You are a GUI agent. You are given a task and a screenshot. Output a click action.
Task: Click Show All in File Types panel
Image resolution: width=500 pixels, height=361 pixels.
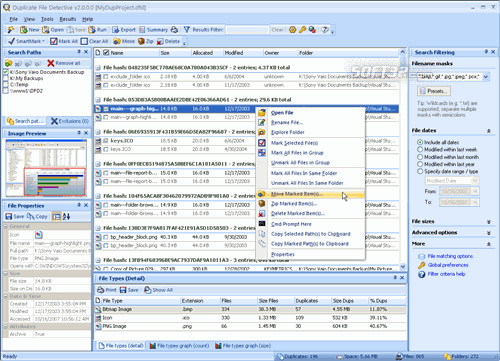tap(158, 290)
